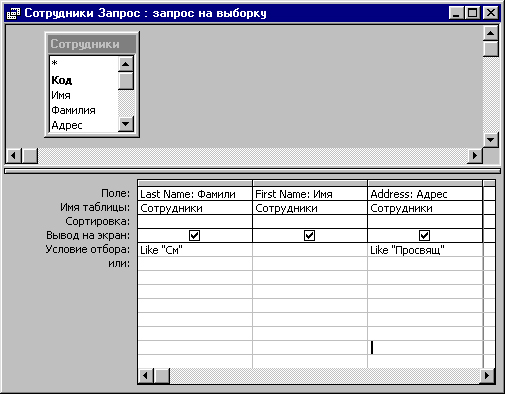The width and height of the screenshot is (505, 394).
Task: Click the Like "Просвящ" criteria cell
Action: coord(425,250)
